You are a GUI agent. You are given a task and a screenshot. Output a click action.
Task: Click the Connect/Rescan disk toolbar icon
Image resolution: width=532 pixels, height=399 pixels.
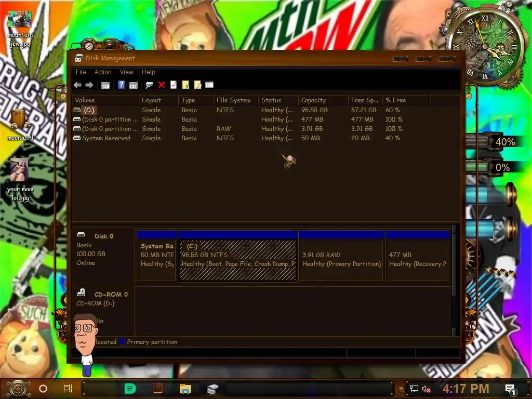149,85
